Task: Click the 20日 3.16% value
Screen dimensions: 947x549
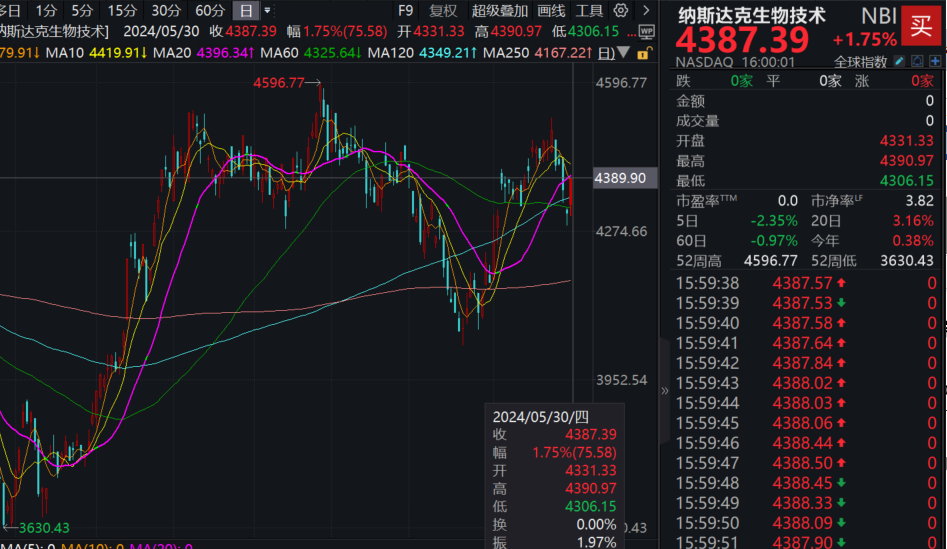Action: 913,221
